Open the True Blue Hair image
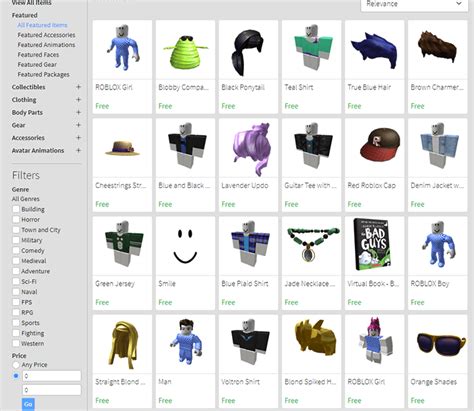The width and height of the screenshot is (474, 411). click(374, 50)
